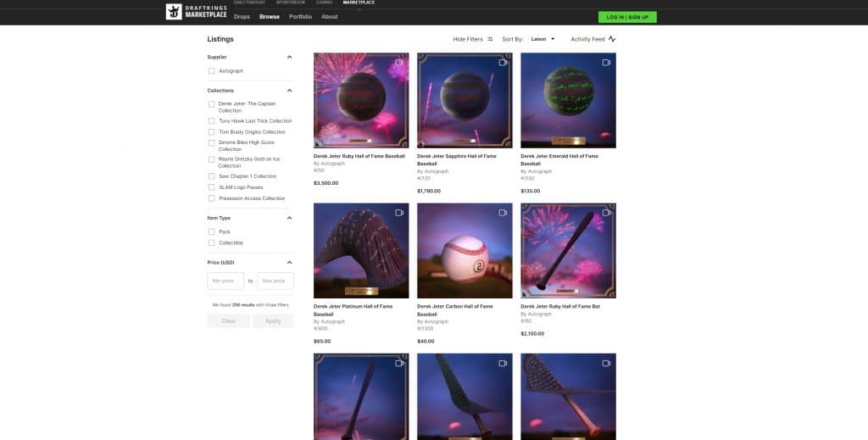Click the DraftKings Marketplace logo
Screen dimensions: 868x440
click(197, 12)
